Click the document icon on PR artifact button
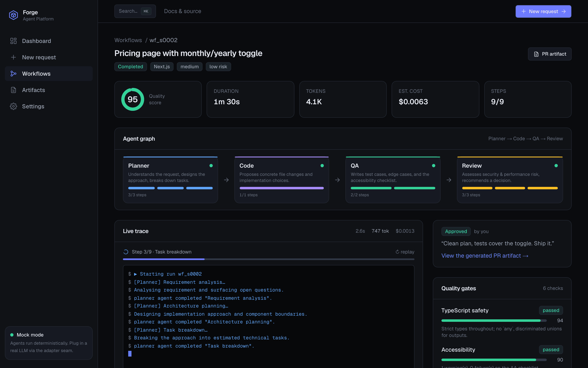This screenshot has height=368, width=588. [536, 54]
